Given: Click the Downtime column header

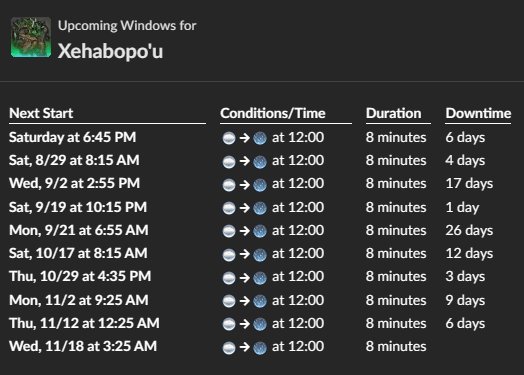Looking at the screenshot, I should [x=478, y=113].
